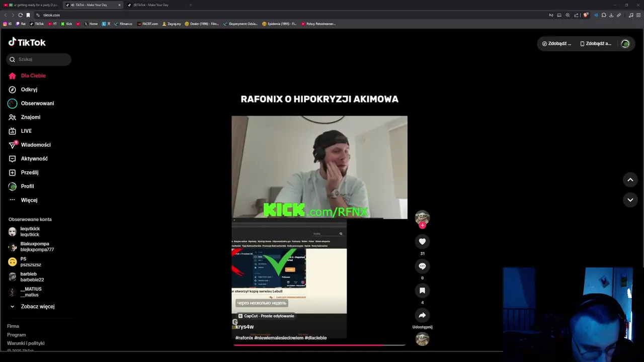Viewport: 644px width, 362px height.
Task: Go to Obserwowani in sidebar
Action: (31, 103)
